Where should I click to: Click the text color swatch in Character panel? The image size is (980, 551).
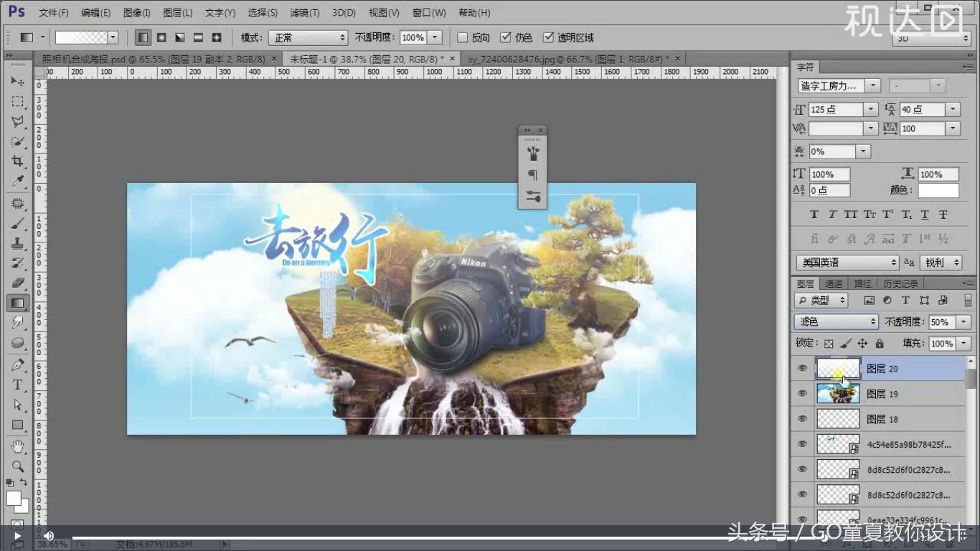[x=938, y=190]
